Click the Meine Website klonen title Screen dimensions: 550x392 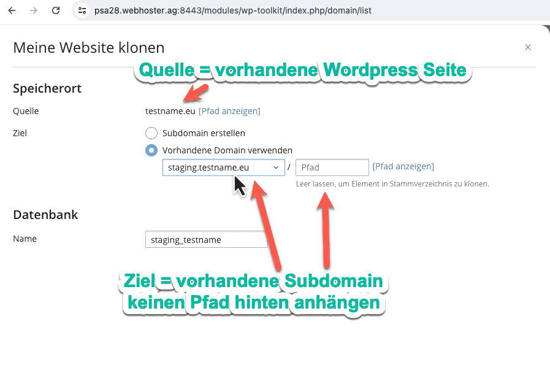[88, 47]
